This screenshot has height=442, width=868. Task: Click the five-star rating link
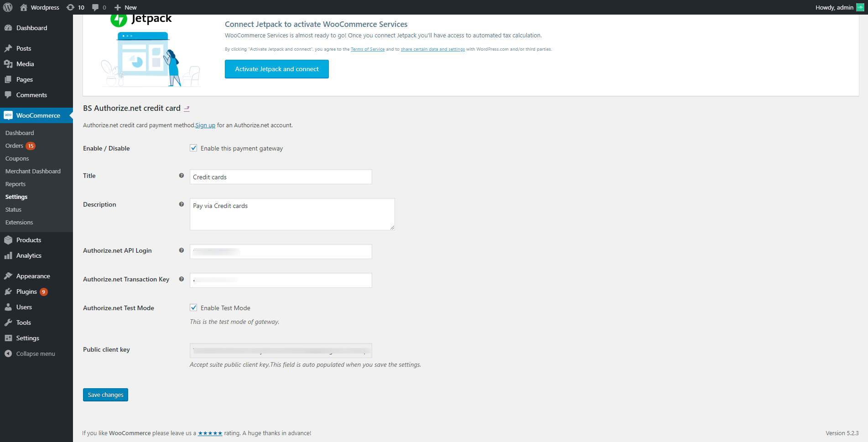point(210,433)
